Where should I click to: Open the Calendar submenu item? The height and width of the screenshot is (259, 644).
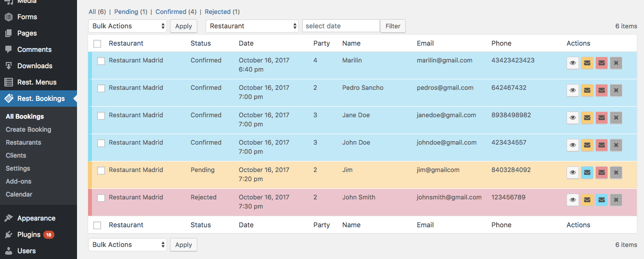tap(19, 194)
